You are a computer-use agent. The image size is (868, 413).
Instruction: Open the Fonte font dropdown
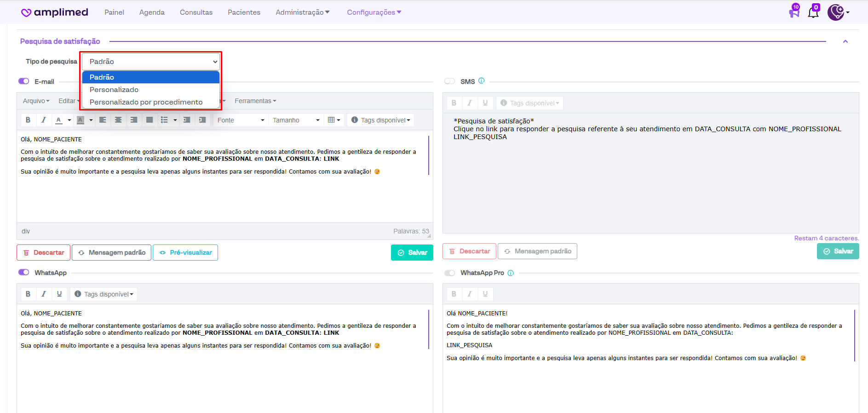tap(241, 120)
